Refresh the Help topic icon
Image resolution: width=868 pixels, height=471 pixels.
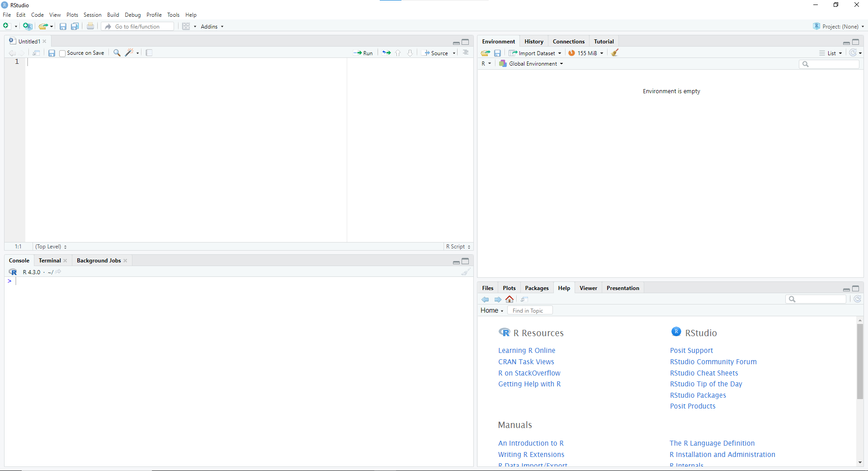point(857,299)
